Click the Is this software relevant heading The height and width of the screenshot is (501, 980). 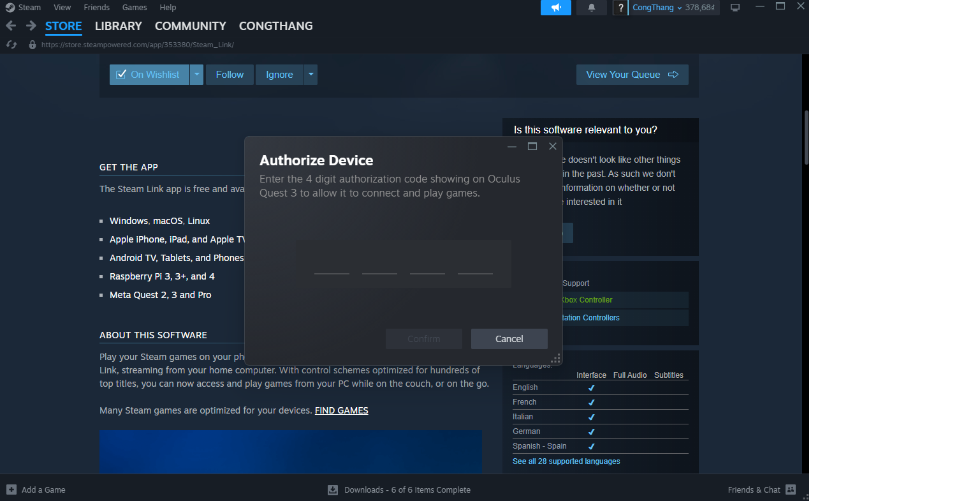coord(585,130)
